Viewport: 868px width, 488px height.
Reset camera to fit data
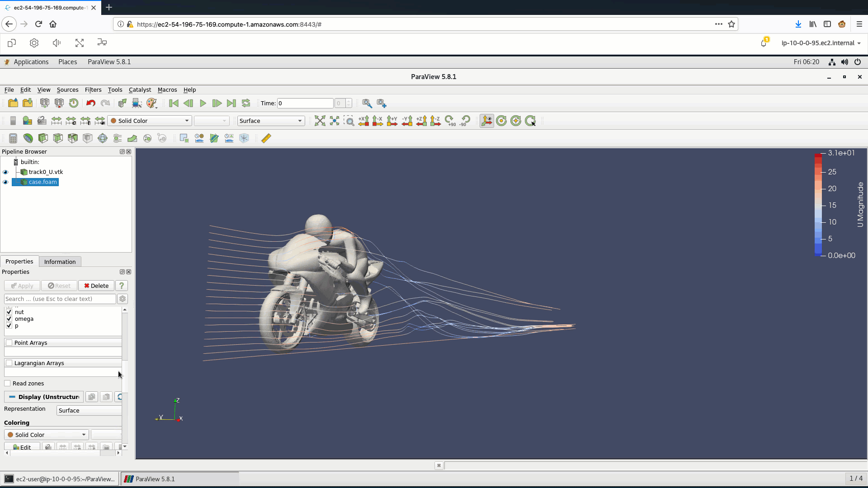click(x=320, y=121)
